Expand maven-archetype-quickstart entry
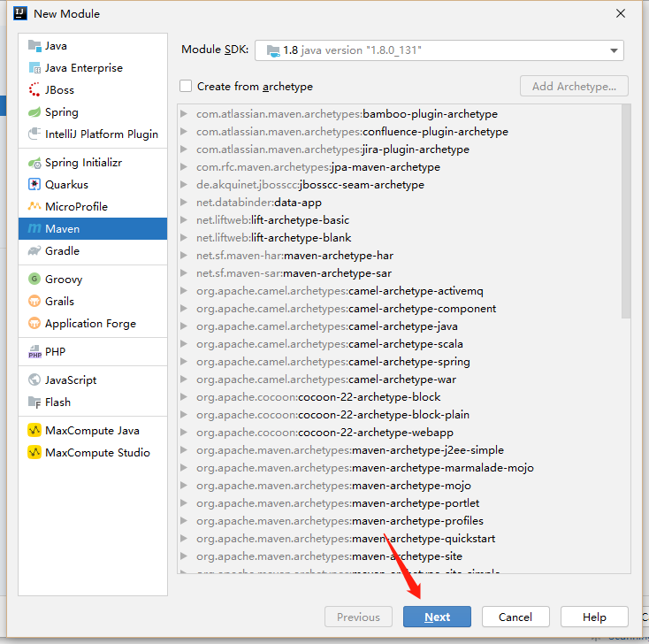649x644 pixels. tap(184, 539)
